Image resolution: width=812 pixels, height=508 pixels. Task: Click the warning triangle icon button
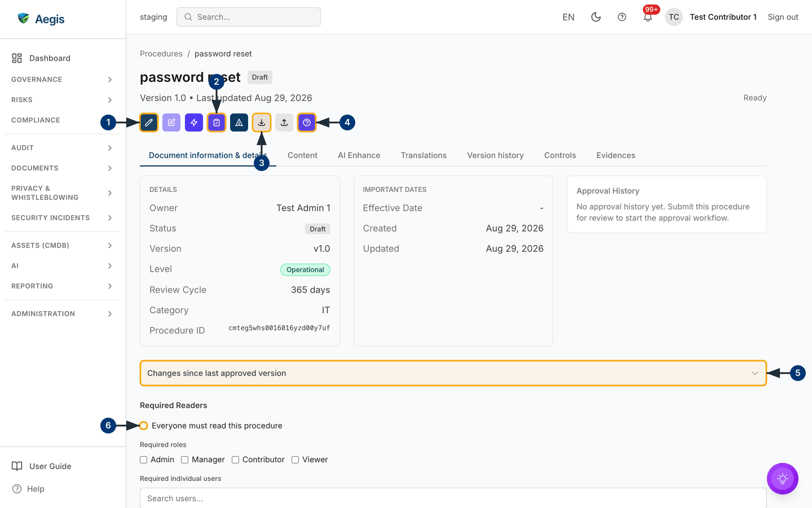[239, 122]
